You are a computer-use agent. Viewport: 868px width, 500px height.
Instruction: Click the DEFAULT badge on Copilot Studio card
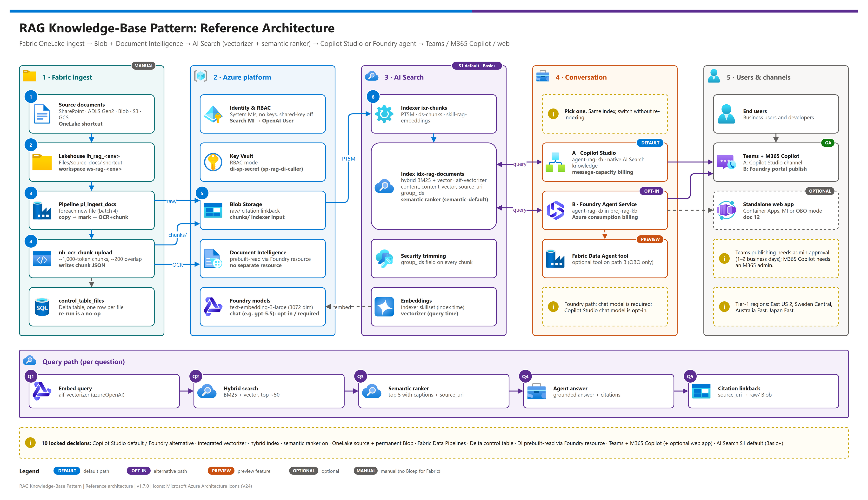pyautogui.click(x=650, y=143)
